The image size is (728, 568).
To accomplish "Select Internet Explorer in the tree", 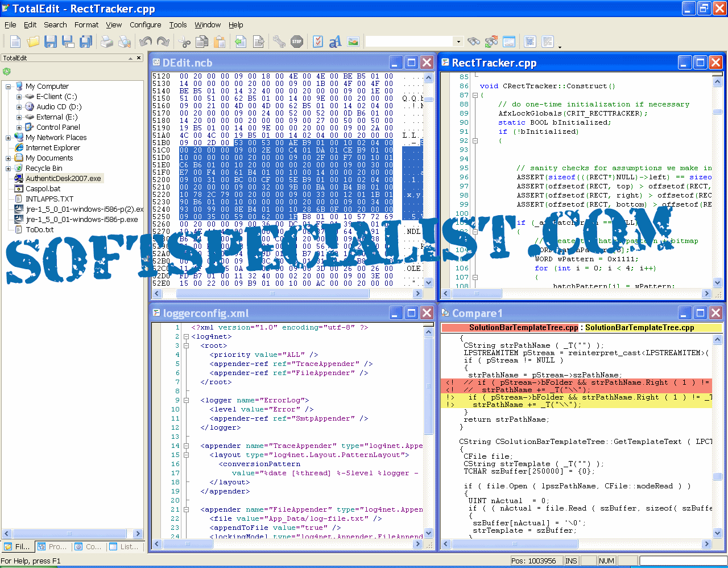I will click(53, 148).
